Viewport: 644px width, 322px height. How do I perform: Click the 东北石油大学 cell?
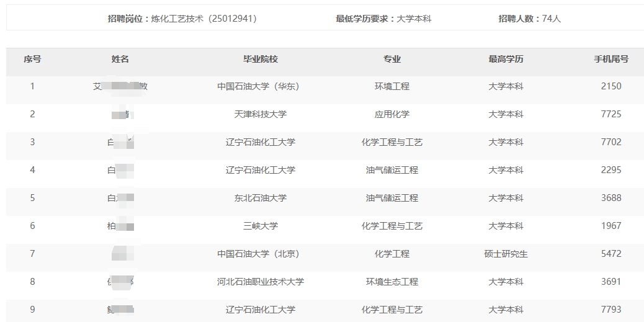261,198
